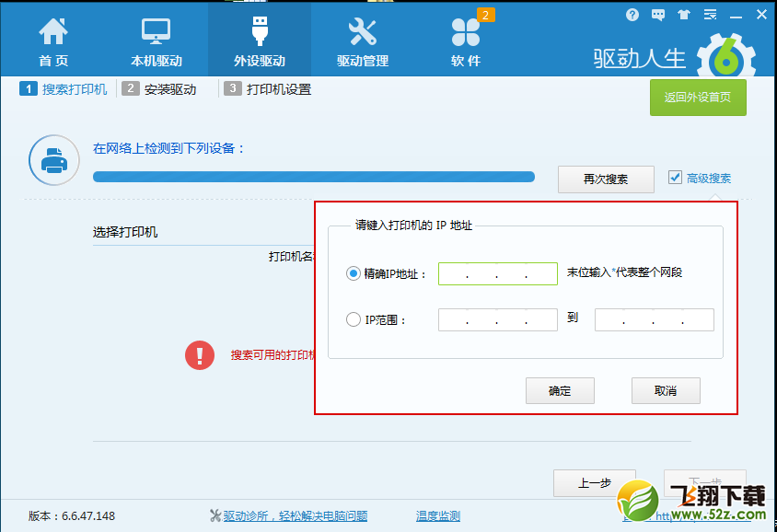The height and width of the screenshot is (532, 777).
Task: Click the help question mark icon
Action: tap(632, 15)
